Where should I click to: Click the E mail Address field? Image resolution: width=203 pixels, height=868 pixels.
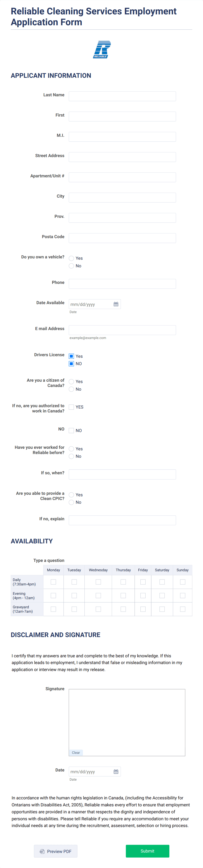pos(122,330)
